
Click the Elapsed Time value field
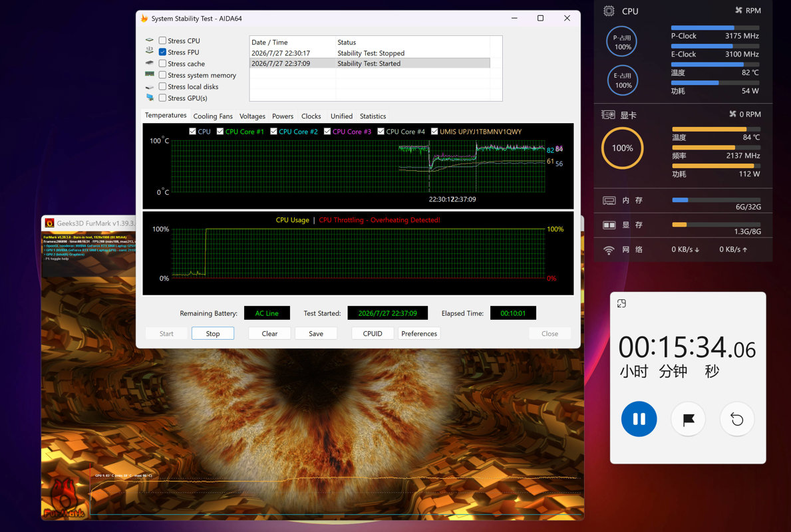coord(513,313)
